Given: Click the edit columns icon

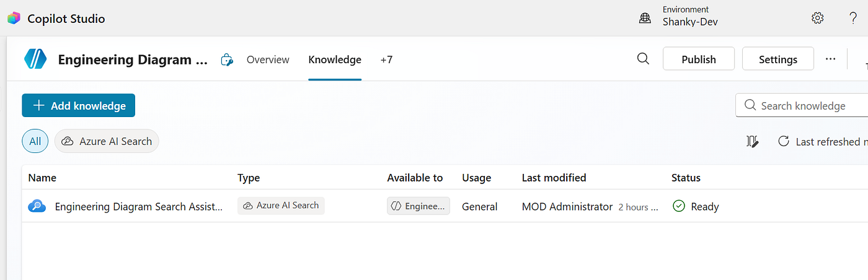Looking at the screenshot, I should pos(753,142).
